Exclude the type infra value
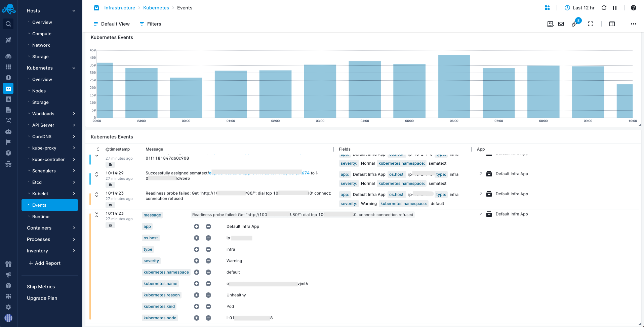 208,249
